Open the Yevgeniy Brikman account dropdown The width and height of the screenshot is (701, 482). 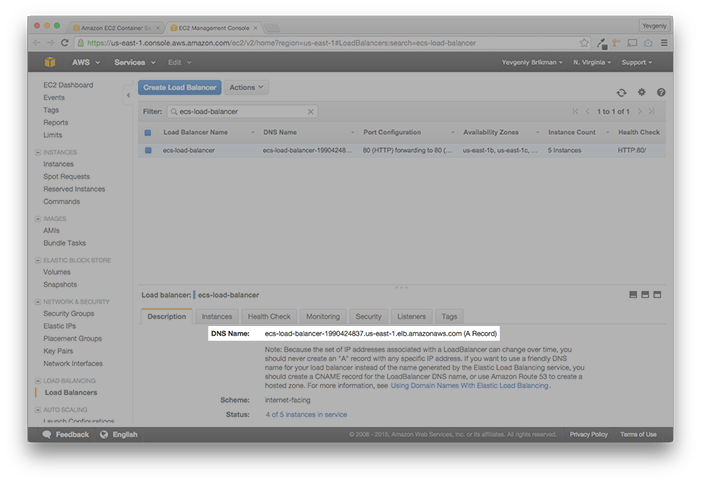(x=532, y=62)
